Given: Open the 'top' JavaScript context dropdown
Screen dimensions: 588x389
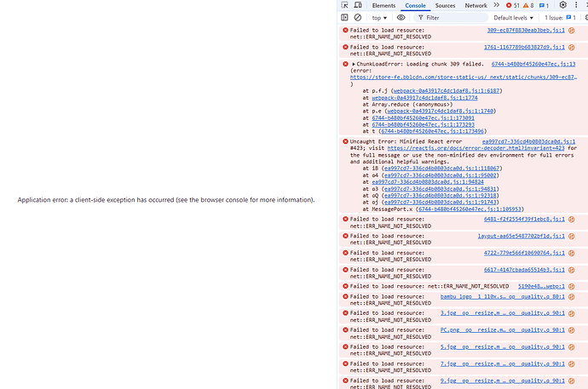Looking at the screenshot, I should pos(379,18).
